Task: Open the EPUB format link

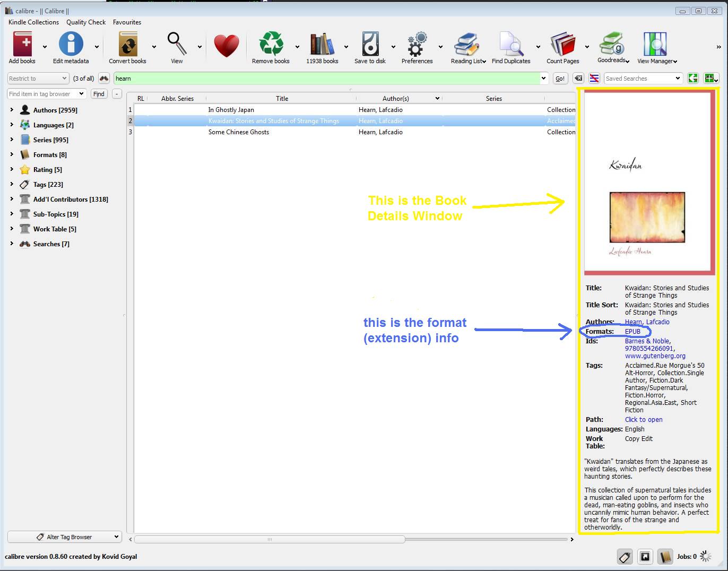Action: (x=632, y=332)
